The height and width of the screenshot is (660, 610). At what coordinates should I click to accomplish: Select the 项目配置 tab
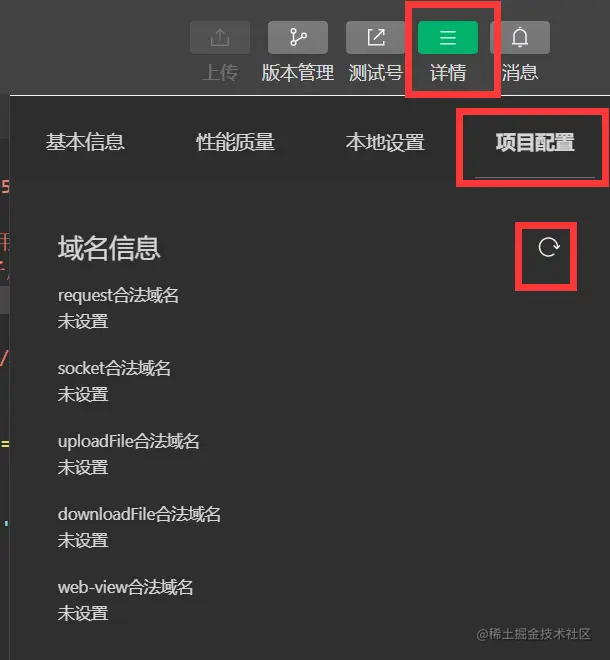tap(535, 142)
